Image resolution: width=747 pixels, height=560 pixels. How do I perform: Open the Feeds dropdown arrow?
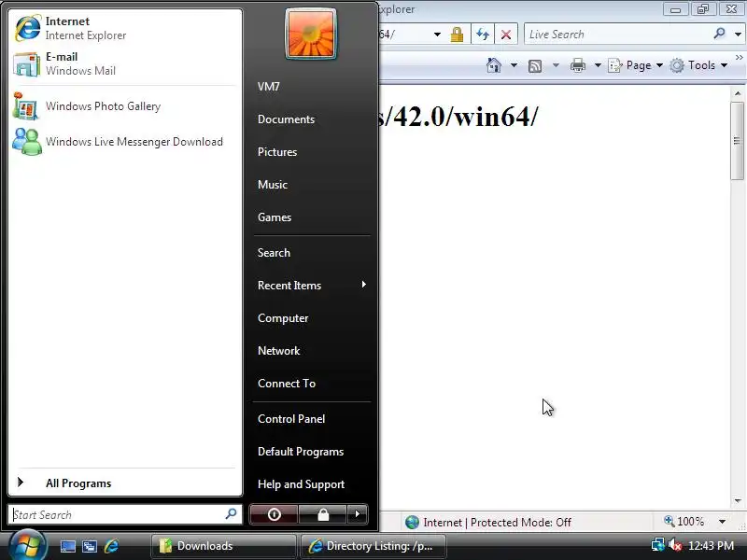point(556,65)
